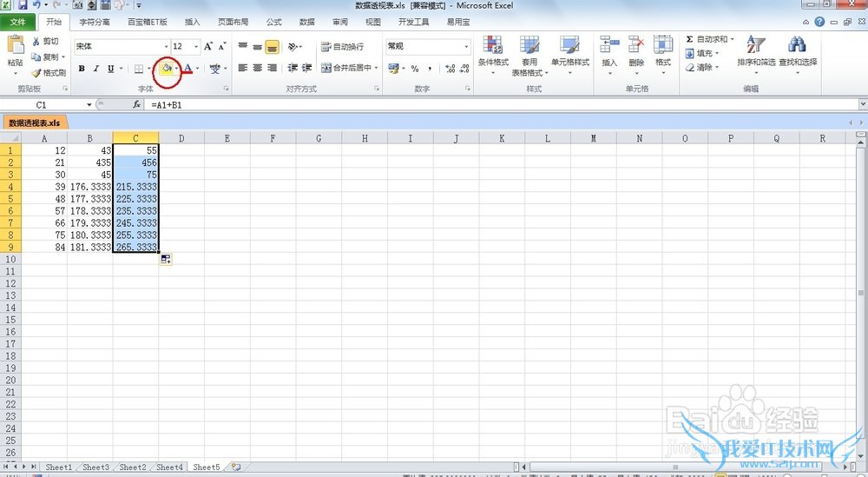The width and height of the screenshot is (868, 477).
Task: Open the File (文件) tab
Action: tap(17, 23)
